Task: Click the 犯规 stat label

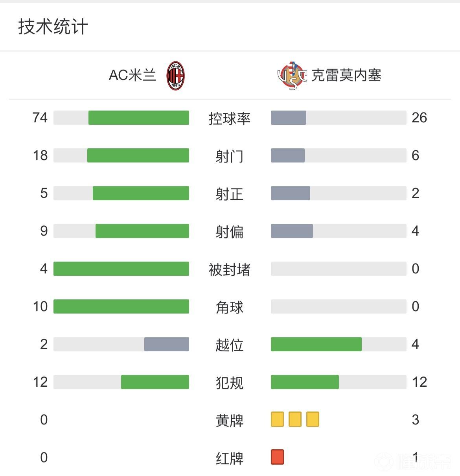Action: pyautogui.click(x=230, y=382)
